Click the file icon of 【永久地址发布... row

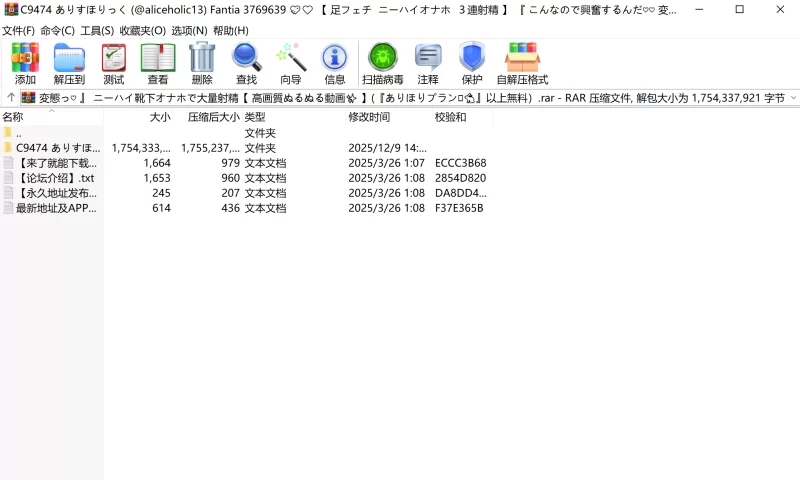(8, 193)
